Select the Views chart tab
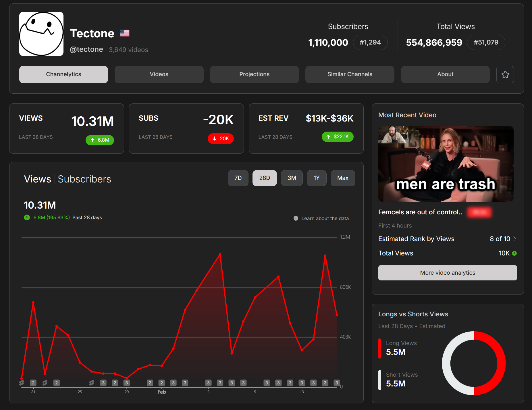This screenshot has width=532, height=410. [x=37, y=179]
